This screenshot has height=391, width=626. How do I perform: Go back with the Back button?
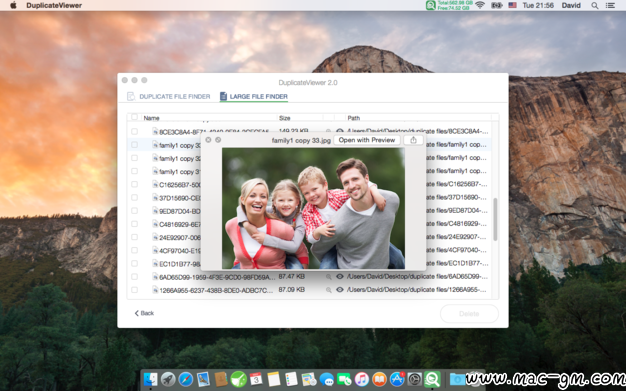point(144,313)
